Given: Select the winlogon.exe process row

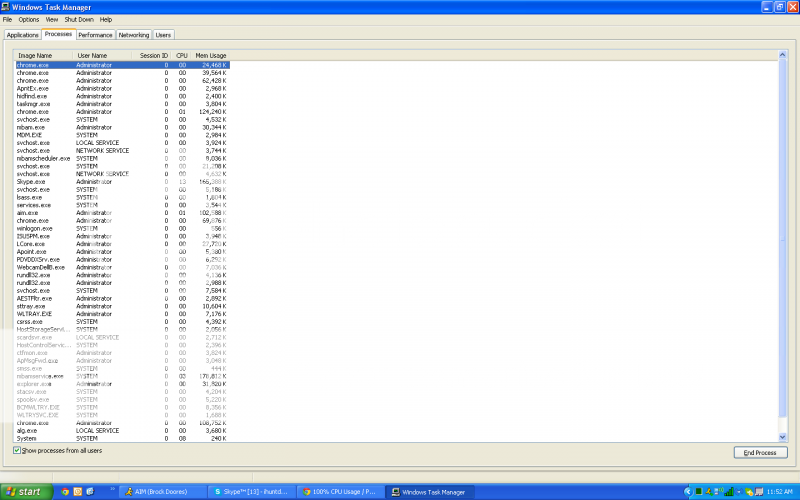Looking at the screenshot, I should click(x=122, y=228).
